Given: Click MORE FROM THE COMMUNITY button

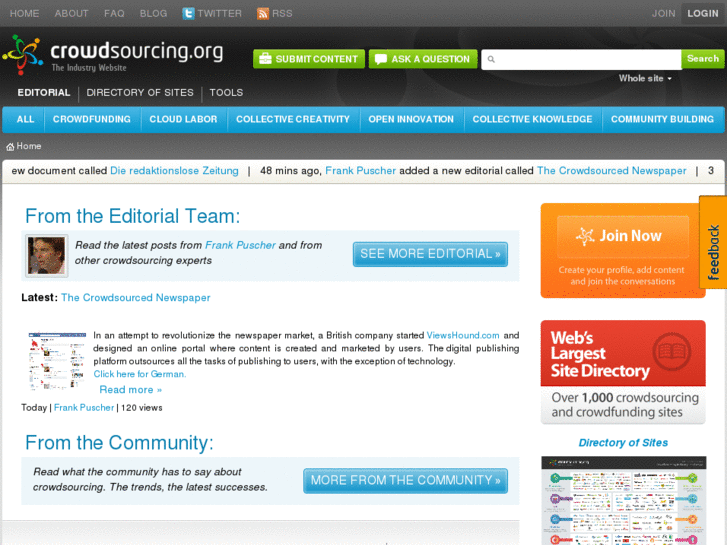Looking at the screenshot, I should [x=405, y=481].
